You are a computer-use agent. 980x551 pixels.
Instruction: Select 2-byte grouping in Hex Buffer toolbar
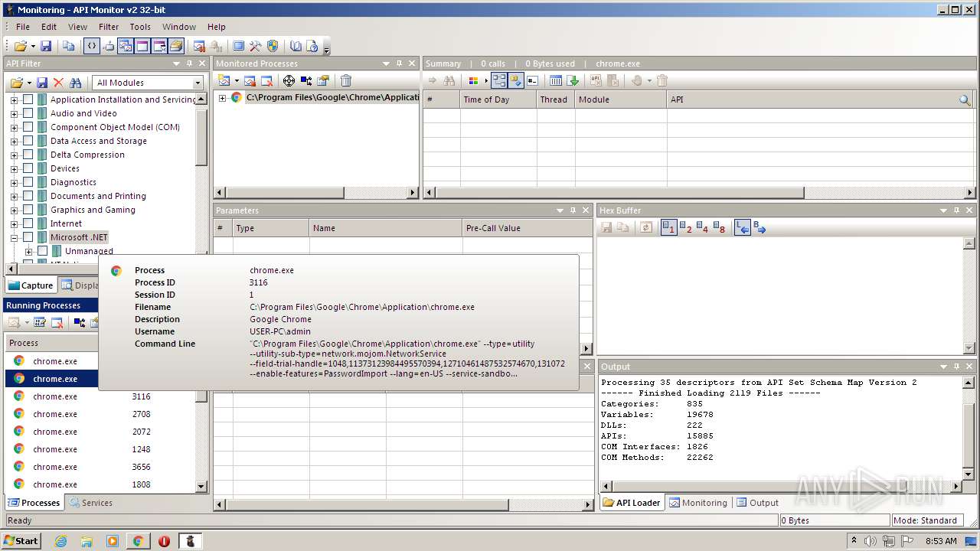click(x=685, y=227)
